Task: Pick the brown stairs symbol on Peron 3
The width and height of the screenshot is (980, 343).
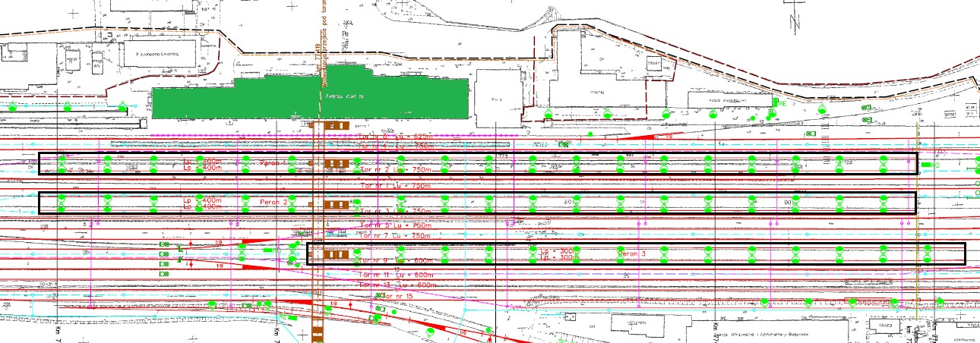Action: click(x=336, y=253)
